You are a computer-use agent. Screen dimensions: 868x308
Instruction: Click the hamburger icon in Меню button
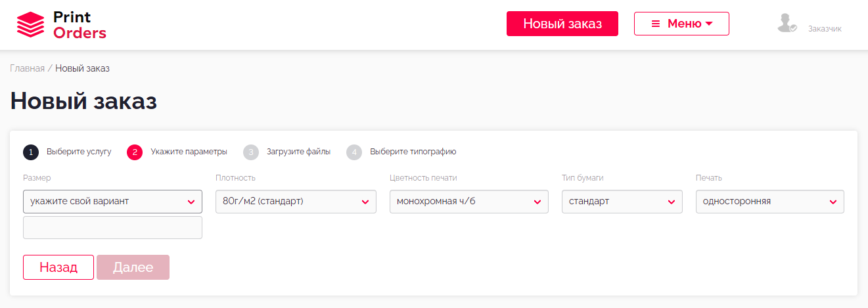pos(655,24)
